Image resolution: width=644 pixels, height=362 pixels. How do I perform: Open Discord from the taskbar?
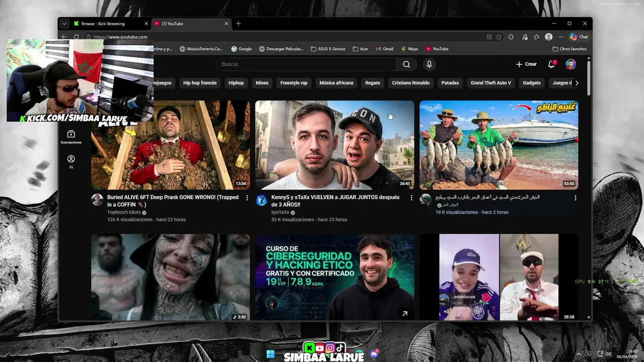(x=374, y=354)
